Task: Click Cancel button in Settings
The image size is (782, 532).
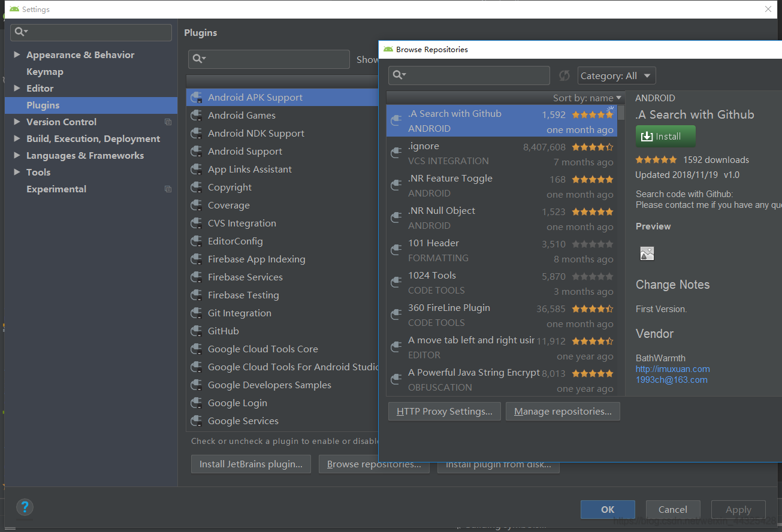Action: (673, 509)
